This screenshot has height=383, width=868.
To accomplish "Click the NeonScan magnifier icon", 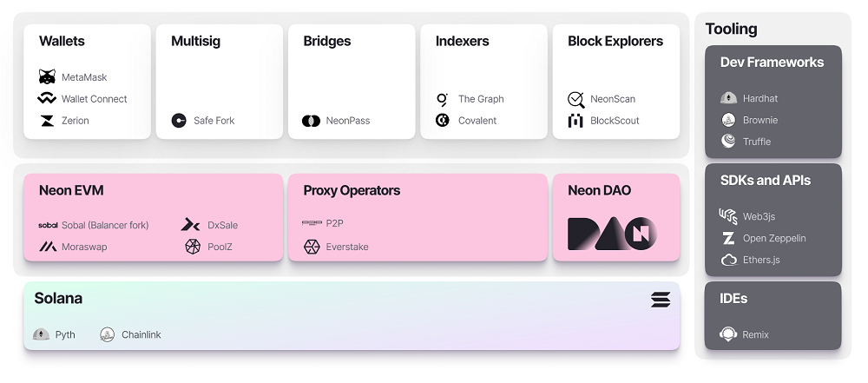I will (x=576, y=99).
